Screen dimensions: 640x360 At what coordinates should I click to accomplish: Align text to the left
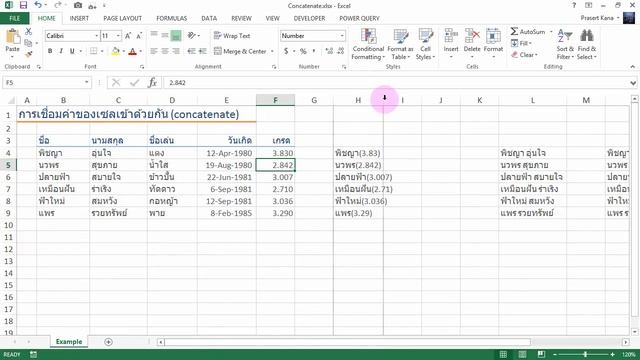pyautogui.click(x=153, y=51)
